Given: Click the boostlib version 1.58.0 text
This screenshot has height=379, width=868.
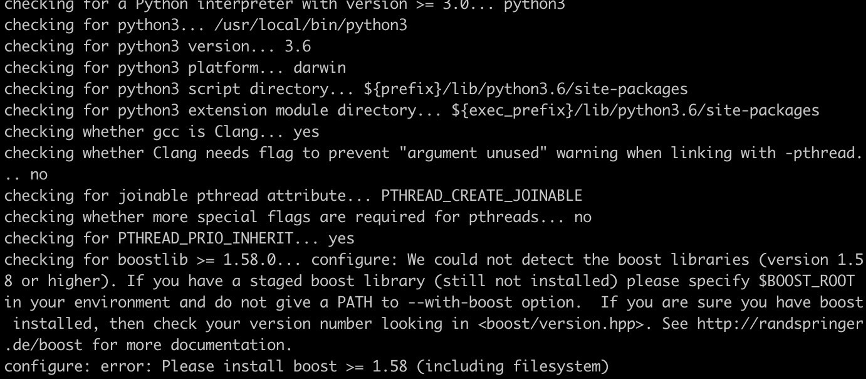Looking at the screenshot, I should click(249, 260).
